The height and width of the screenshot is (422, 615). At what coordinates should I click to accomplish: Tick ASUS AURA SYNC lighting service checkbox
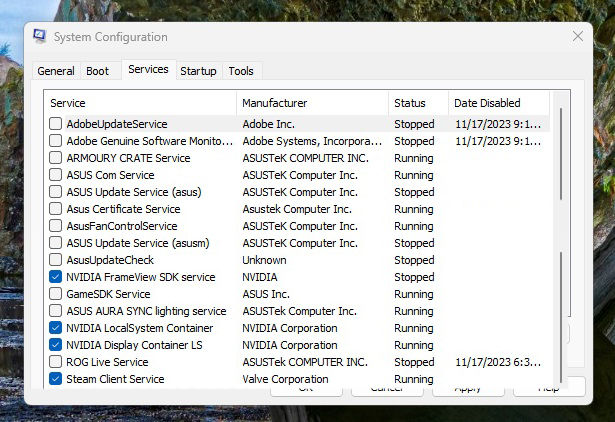[55, 311]
